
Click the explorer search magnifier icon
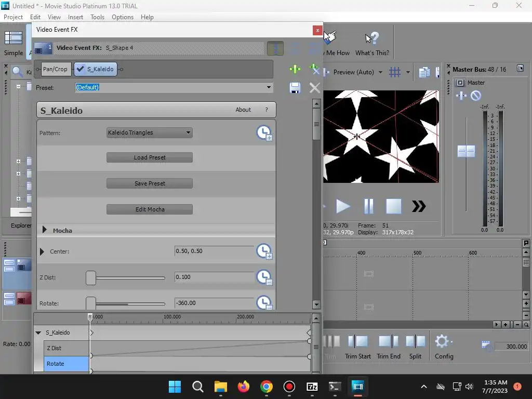pyautogui.click(x=17, y=72)
